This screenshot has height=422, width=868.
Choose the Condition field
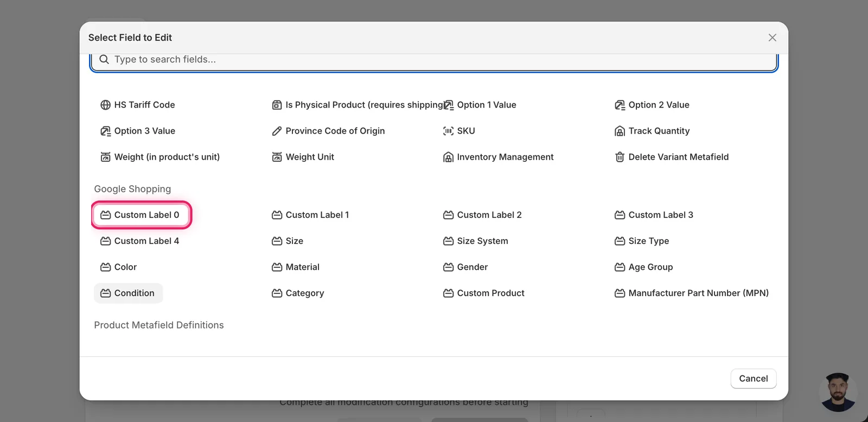[x=128, y=293]
